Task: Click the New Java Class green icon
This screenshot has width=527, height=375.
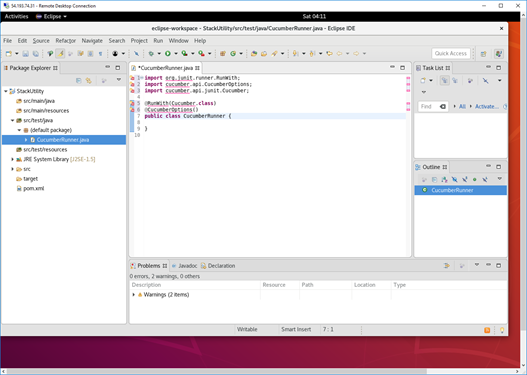Action: click(x=233, y=53)
